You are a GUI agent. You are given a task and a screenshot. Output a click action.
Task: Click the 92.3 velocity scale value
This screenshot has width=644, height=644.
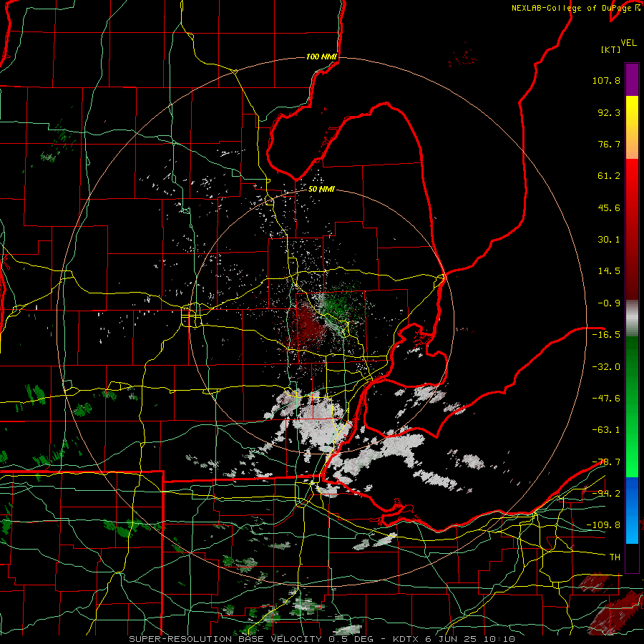coord(609,112)
